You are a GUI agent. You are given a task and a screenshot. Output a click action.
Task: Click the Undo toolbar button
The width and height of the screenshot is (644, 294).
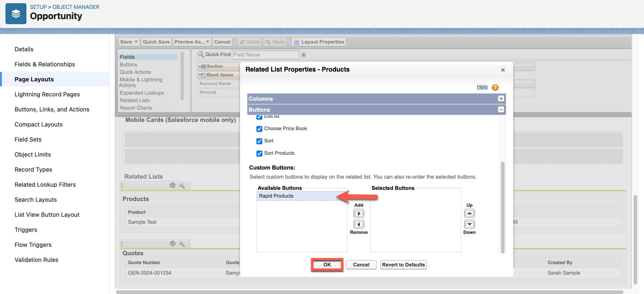[249, 42]
